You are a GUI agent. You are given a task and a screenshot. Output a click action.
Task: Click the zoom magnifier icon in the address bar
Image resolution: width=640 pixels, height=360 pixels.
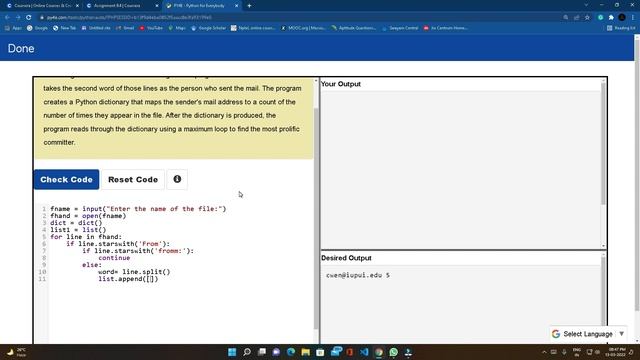566,18
